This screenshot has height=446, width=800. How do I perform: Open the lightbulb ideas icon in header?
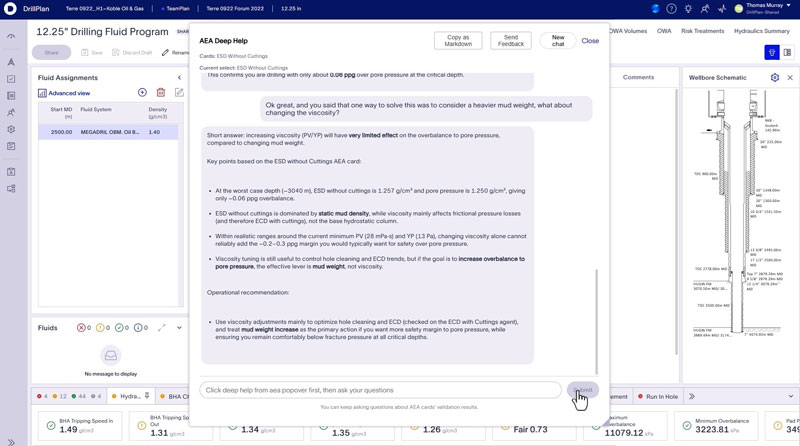click(688, 9)
